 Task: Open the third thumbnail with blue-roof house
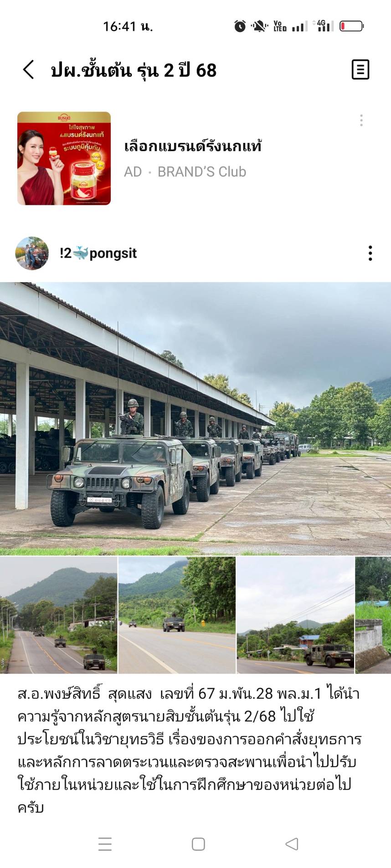click(295, 615)
